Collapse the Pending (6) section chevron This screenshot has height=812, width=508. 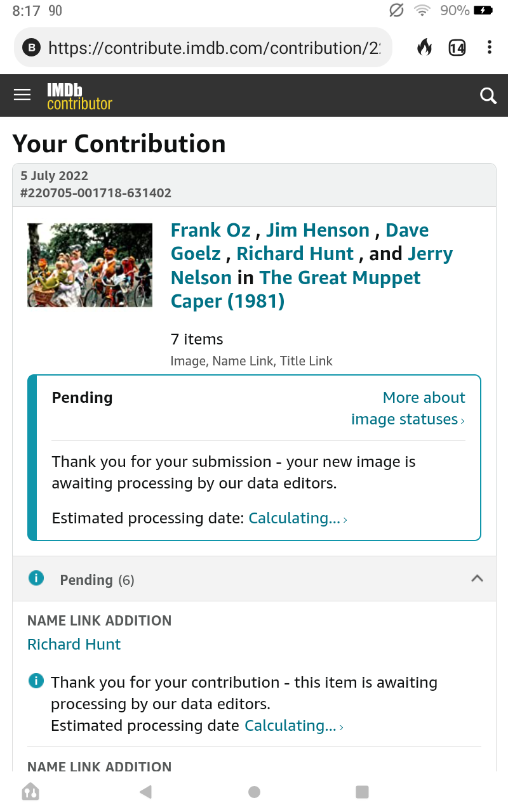(x=477, y=579)
